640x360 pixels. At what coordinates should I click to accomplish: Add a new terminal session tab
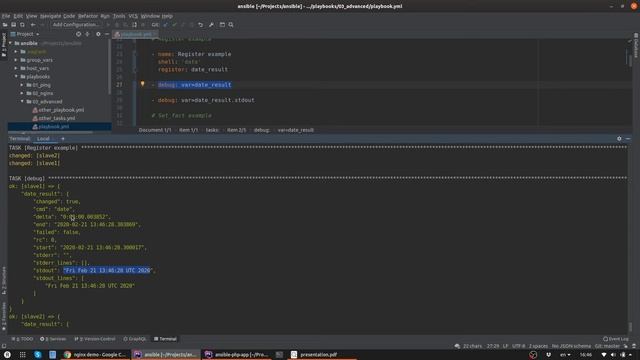[62, 139]
